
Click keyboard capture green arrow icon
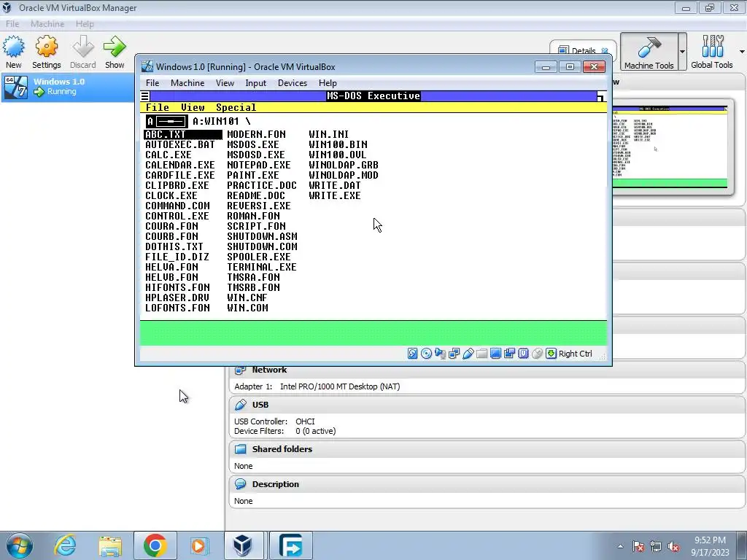551,354
